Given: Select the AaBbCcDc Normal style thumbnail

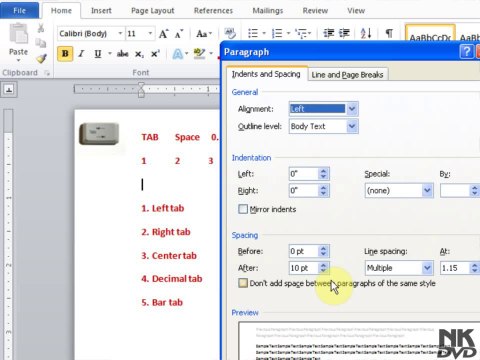Looking at the screenshot, I should pos(430,33).
